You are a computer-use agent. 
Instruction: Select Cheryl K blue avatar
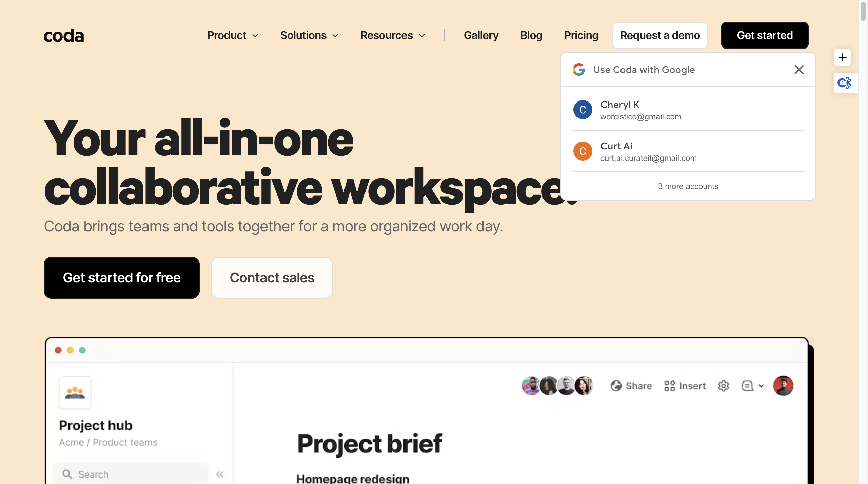click(583, 110)
